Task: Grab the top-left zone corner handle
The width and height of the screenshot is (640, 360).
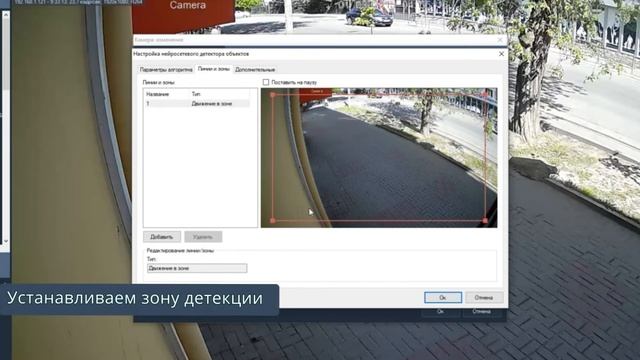Action: 273,95
